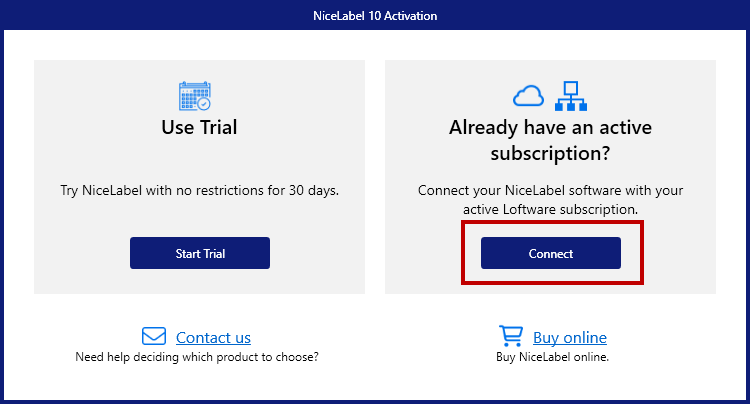The width and height of the screenshot is (750, 404).
Task: Click the NiceLabel 10 Activation title bar
Action: [375, 15]
